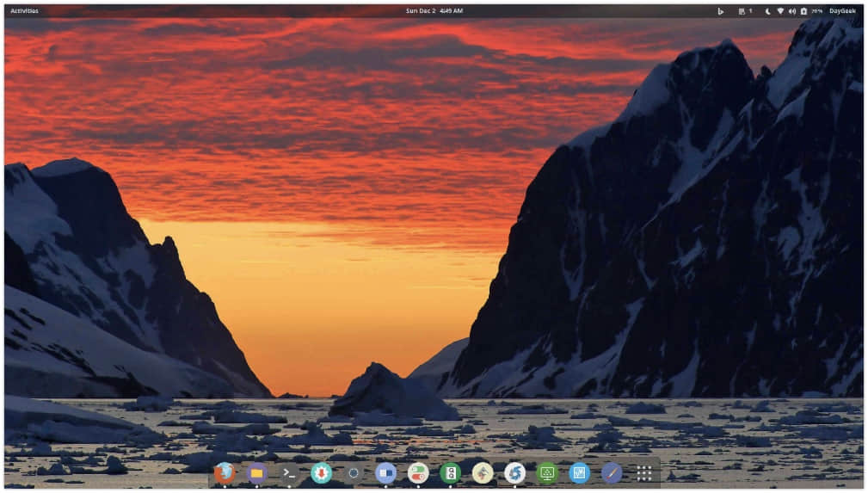868x493 pixels.
Task: Toggle the night light moon indicator
Action: click(767, 11)
